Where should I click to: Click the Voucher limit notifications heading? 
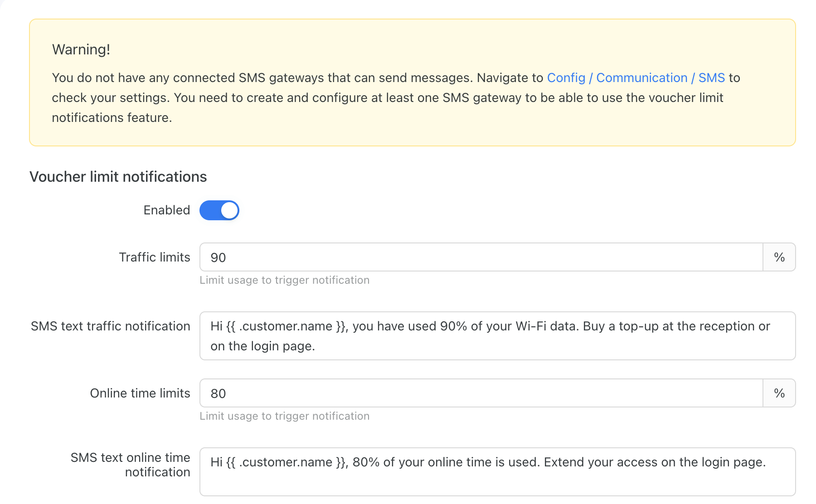pyautogui.click(x=118, y=177)
